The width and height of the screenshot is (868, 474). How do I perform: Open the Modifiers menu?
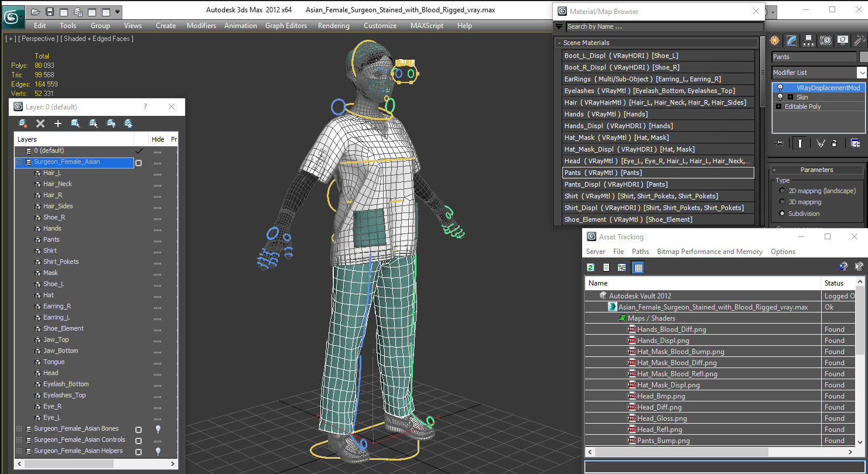tap(201, 26)
